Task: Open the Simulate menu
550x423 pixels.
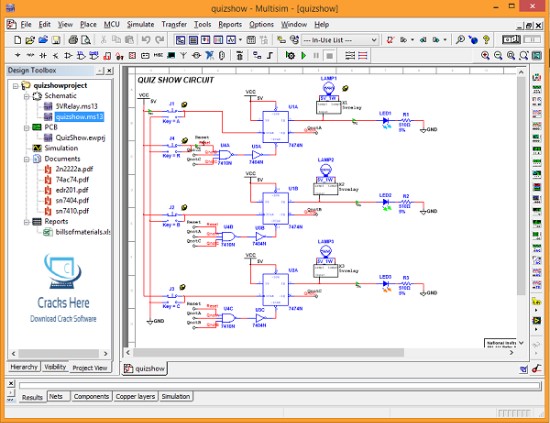Action: [140, 25]
